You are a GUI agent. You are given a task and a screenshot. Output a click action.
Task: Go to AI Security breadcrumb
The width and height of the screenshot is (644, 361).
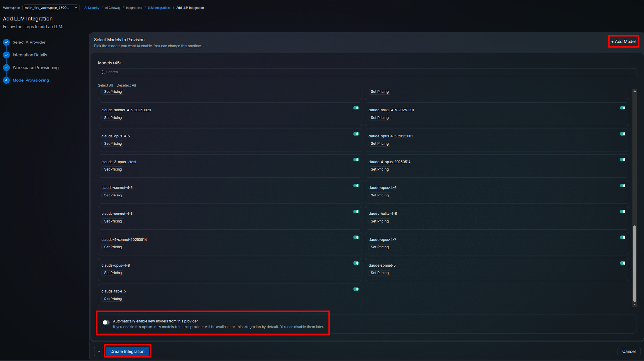click(92, 8)
